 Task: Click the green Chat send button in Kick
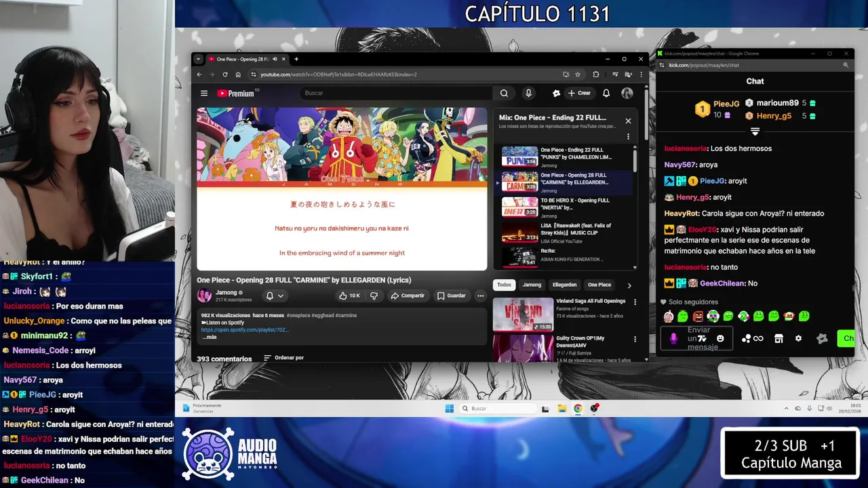click(x=846, y=338)
